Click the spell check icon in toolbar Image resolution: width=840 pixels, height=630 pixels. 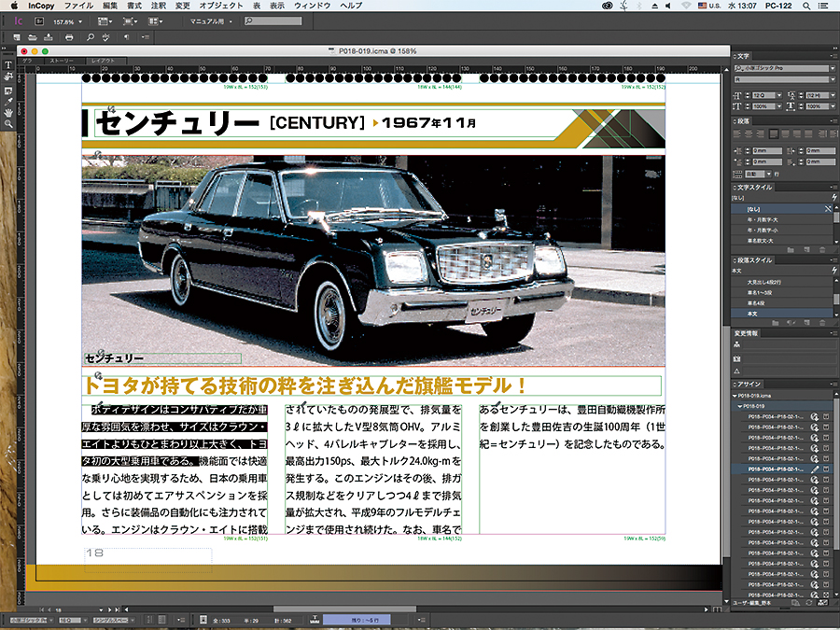(x=105, y=37)
